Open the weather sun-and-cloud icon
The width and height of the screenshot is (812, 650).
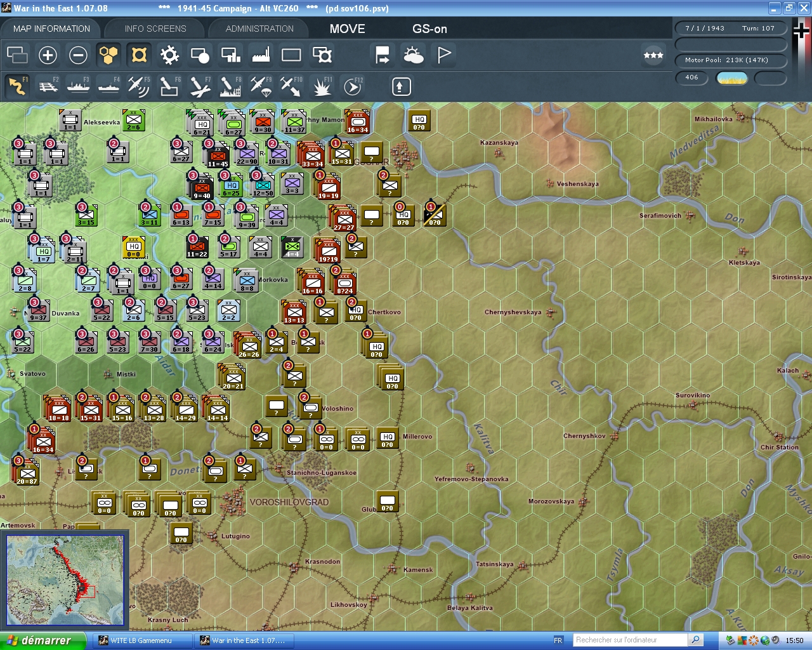click(413, 55)
